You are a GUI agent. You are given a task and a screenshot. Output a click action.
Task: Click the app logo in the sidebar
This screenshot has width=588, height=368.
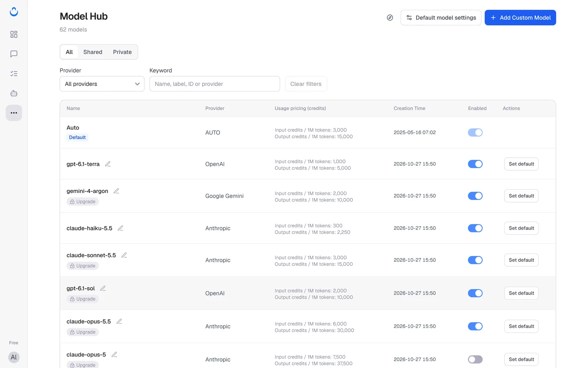[x=14, y=12]
